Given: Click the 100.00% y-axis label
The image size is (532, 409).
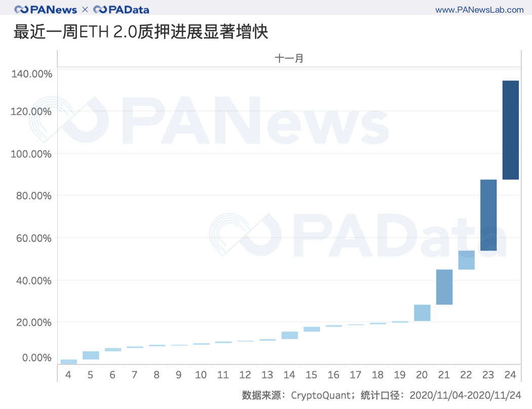Looking at the screenshot, I should [31, 154].
